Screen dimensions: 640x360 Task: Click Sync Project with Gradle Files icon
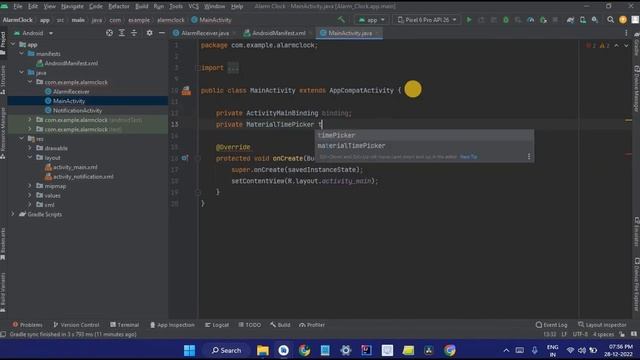click(x=570, y=20)
